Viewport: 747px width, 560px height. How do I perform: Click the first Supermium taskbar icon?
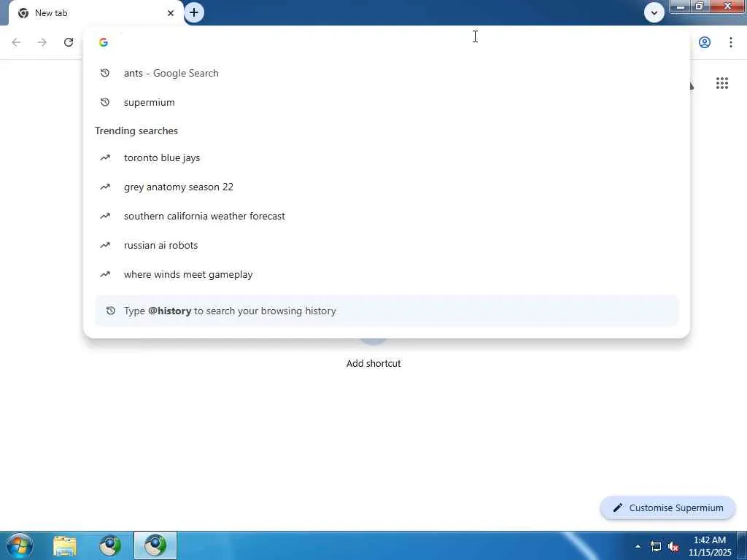pos(110,545)
